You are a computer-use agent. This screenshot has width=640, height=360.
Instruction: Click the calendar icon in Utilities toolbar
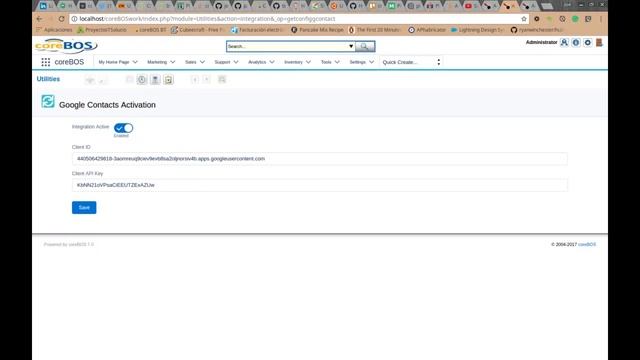pyautogui.click(x=169, y=80)
